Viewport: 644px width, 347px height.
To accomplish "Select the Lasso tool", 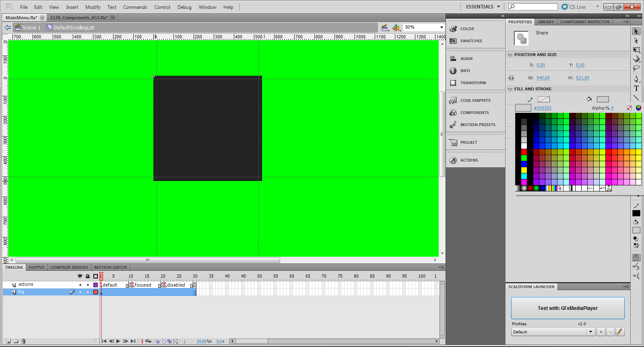I will coord(636,68).
